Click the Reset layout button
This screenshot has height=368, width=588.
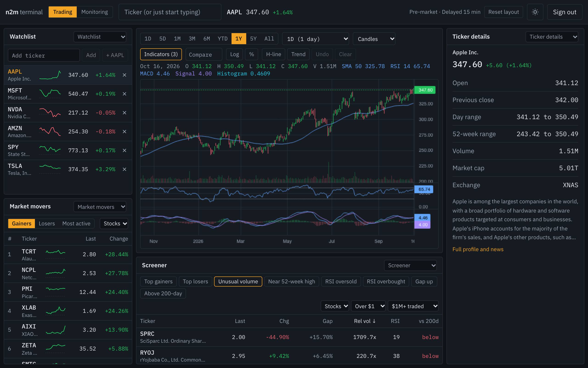coord(503,12)
